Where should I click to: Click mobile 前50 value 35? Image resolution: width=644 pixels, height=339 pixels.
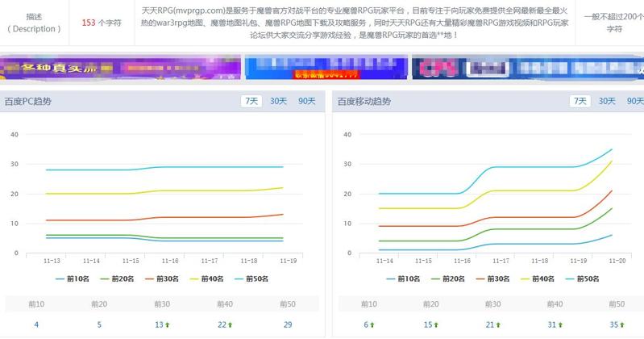click(614, 324)
